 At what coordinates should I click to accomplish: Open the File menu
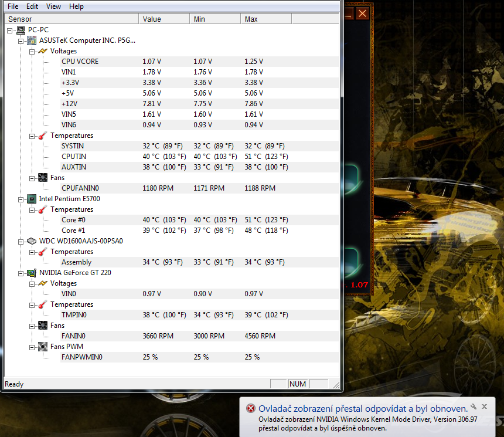tap(13, 6)
